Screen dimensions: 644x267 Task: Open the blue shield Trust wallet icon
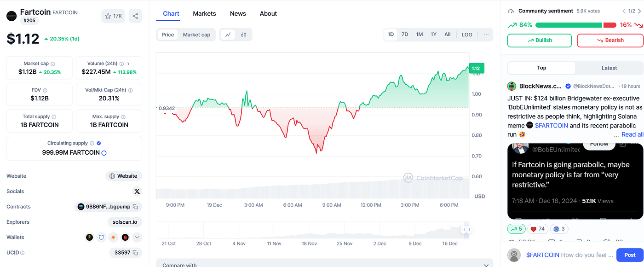point(102,238)
